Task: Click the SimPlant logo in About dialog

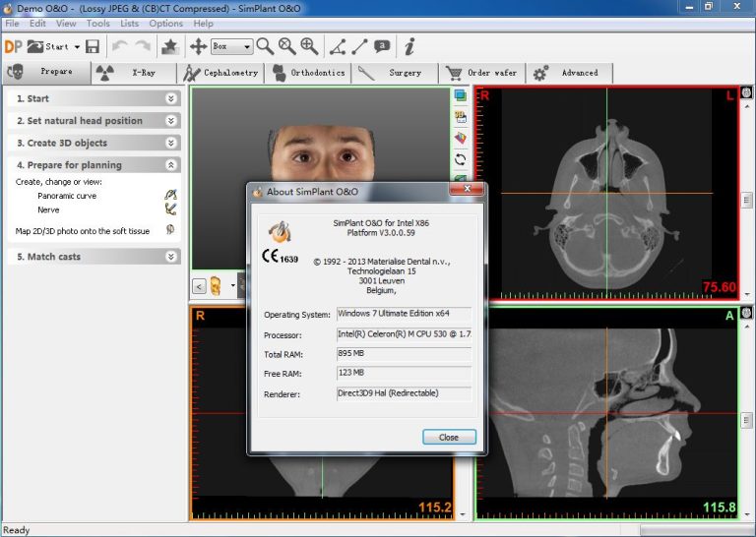Action: pyautogui.click(x=280, y=232)
